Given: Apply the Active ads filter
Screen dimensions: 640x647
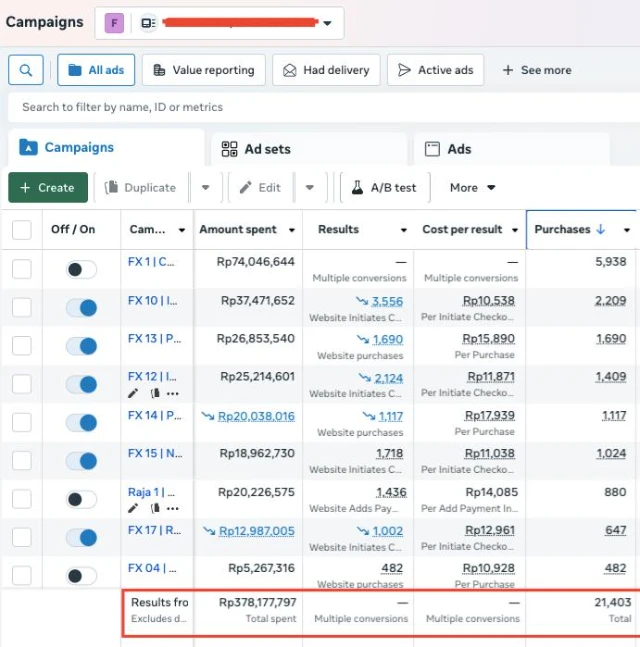Looking at the screenshot, I should tap(435, 70).
